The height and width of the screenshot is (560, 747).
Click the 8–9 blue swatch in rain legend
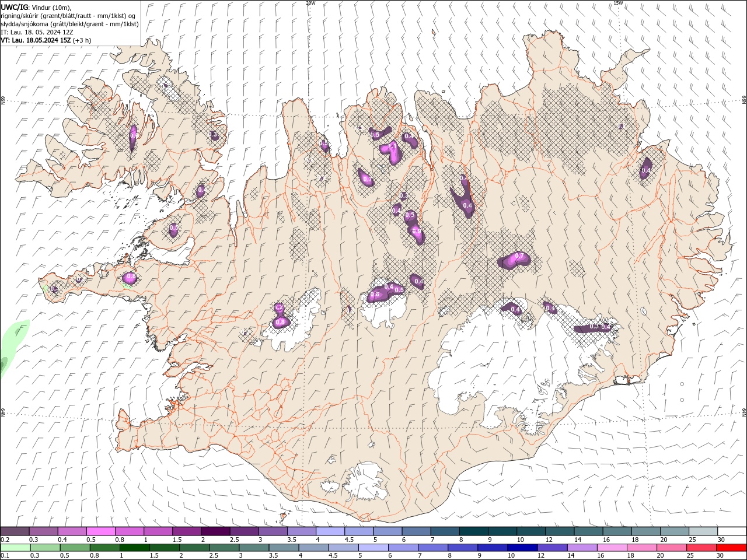point(462,548)
